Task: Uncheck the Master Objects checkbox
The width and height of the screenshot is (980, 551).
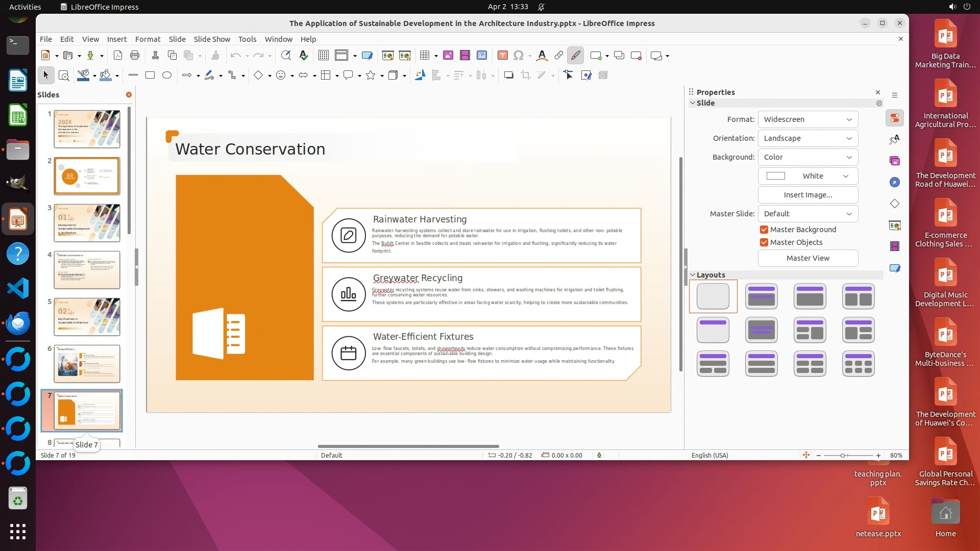Action: 764,242
